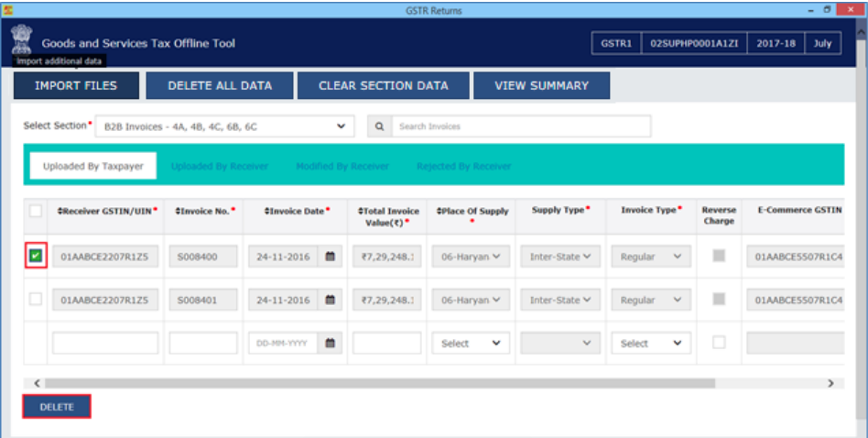
Task: Click empty Invoice No. field in new row
Action: (x=203, y=344)
